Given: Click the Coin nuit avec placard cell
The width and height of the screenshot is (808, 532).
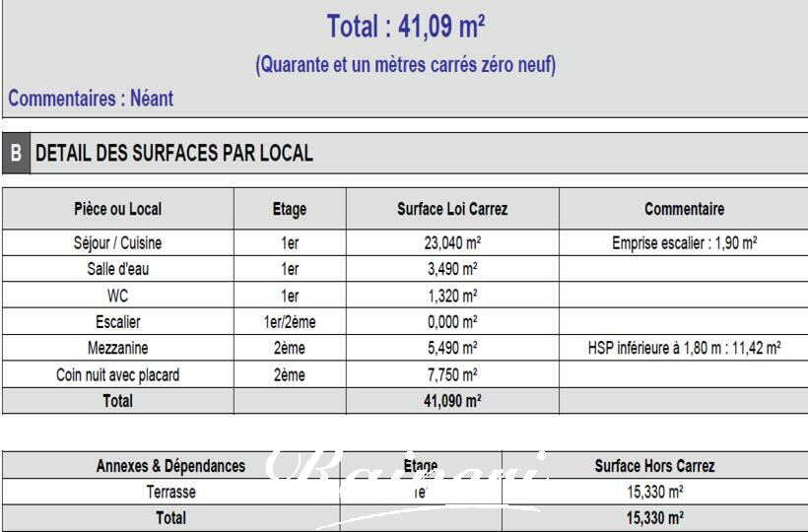Looking at the screenshot, I should click(x=117, y=374).
